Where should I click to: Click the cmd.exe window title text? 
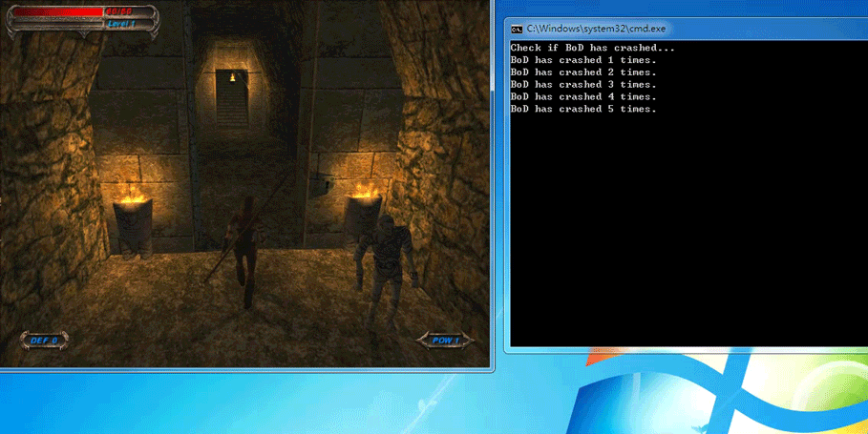596,29
